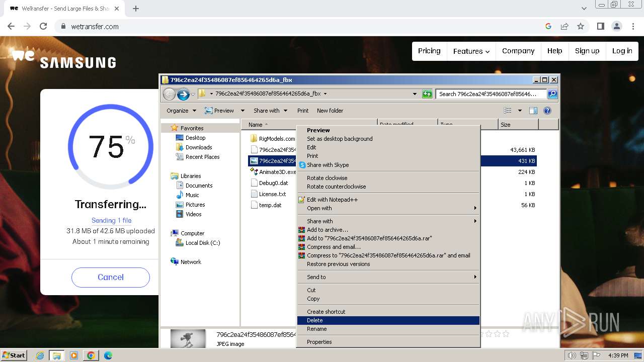The height and width of the screenshot is (362, 644).
Task: Open the Chrome three-dot menu
Action: [633, 26]
